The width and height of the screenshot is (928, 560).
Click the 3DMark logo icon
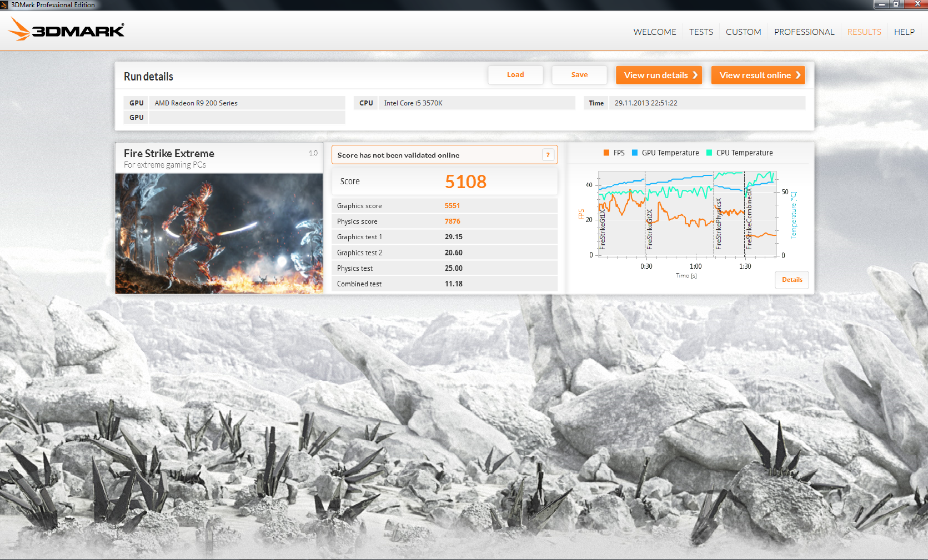66,29
